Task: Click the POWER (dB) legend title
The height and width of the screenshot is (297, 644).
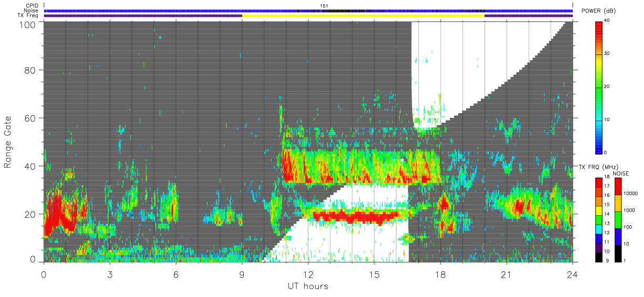Action: [x=598, y=12]
